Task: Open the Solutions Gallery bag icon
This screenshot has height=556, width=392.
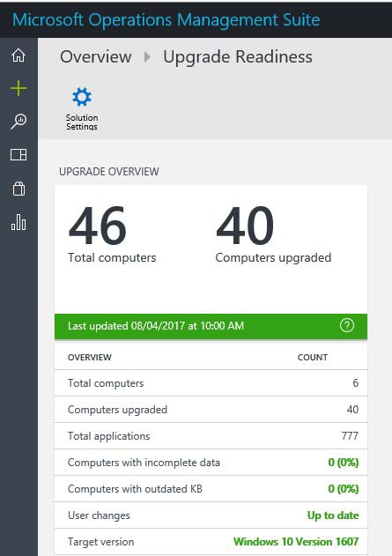Action: point(18,189)
